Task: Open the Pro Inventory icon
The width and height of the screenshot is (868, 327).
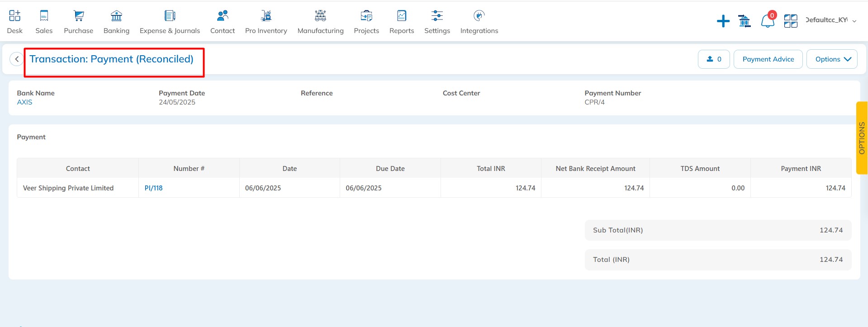Action: click(x=266, y=16)
